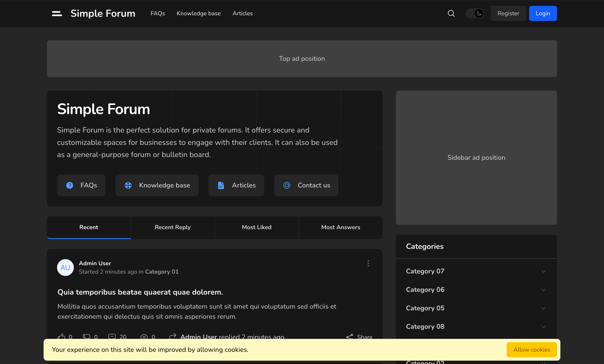Image resolution: width=604 pixels, height=364 pixels.
Task: Click the Sidebar ad position banner
Action: click(x=476, y=158)
